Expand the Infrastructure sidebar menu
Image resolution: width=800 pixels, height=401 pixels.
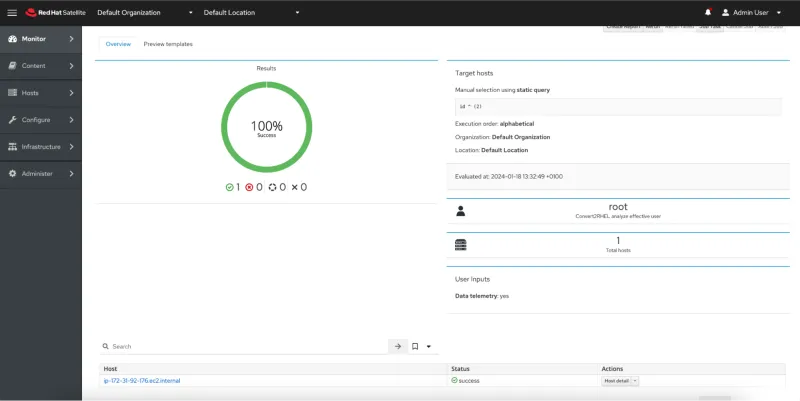[40, 147]
